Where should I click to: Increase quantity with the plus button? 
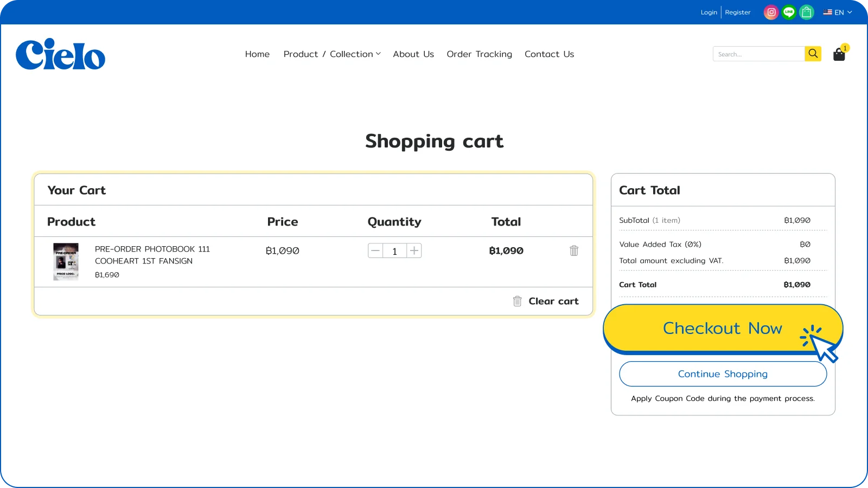(414, 251)
